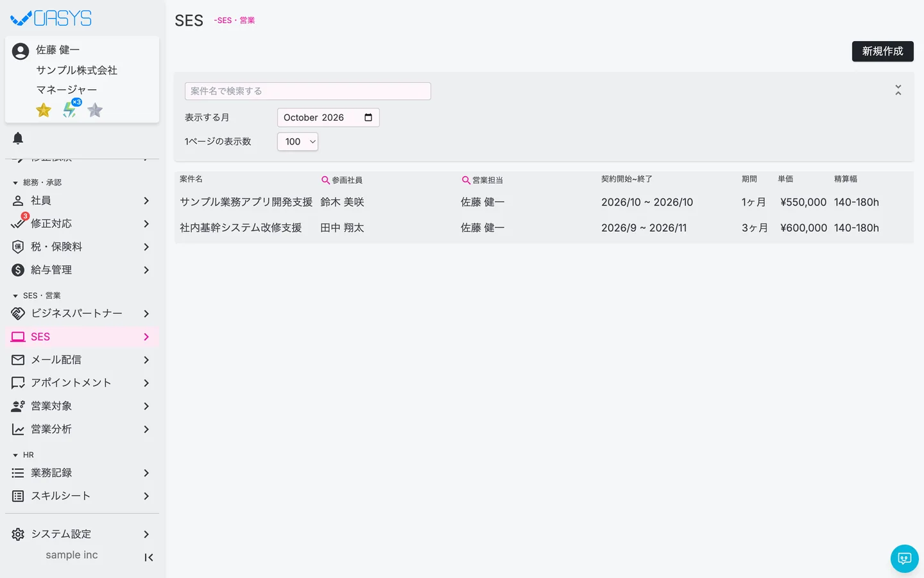
Task: Click the 案件名で検索する search field
Action: point(308,91)
